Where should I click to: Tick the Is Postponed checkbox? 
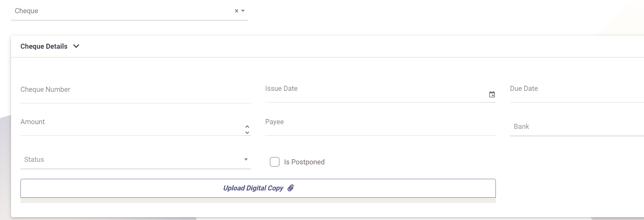point(275,162)
